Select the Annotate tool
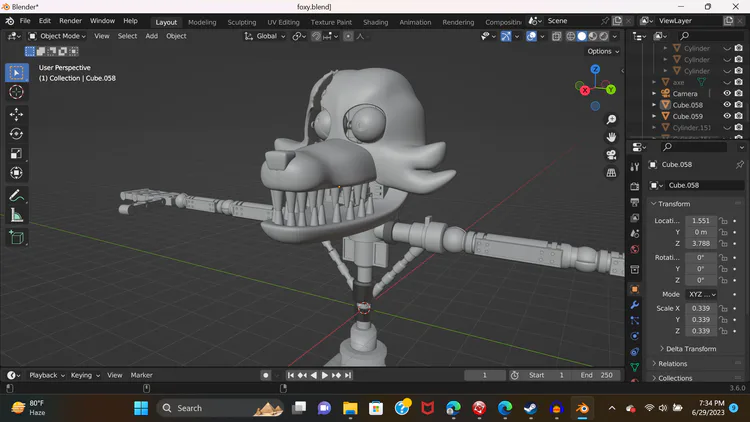This screenshot has height=422, width=750. pyautogui.click(x=17, y=196)
